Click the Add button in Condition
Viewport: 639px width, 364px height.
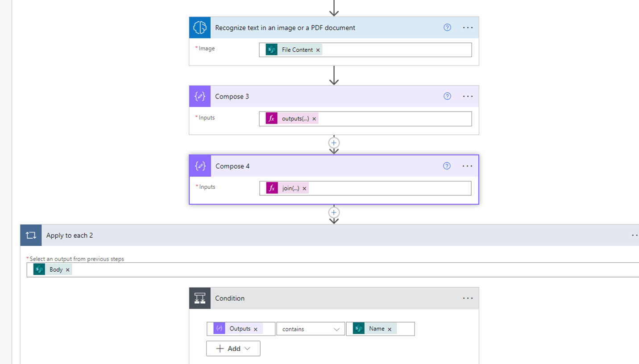coord(233,348)
